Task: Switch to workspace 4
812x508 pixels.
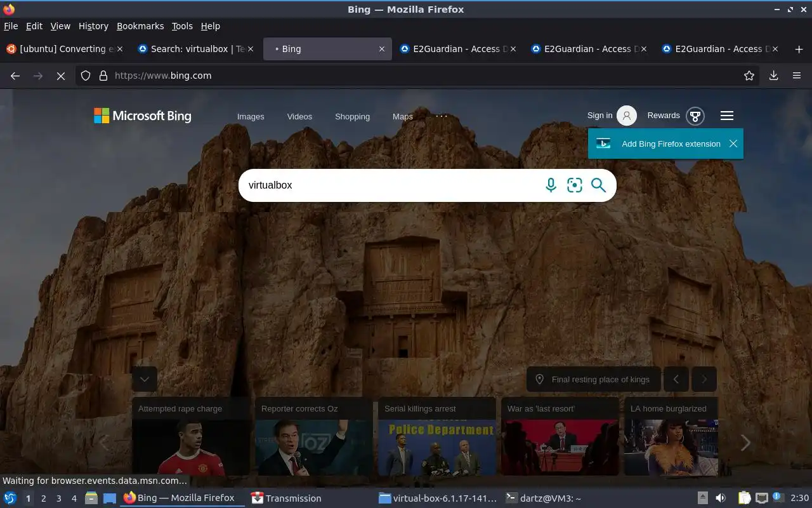Action: pos(74,498)
